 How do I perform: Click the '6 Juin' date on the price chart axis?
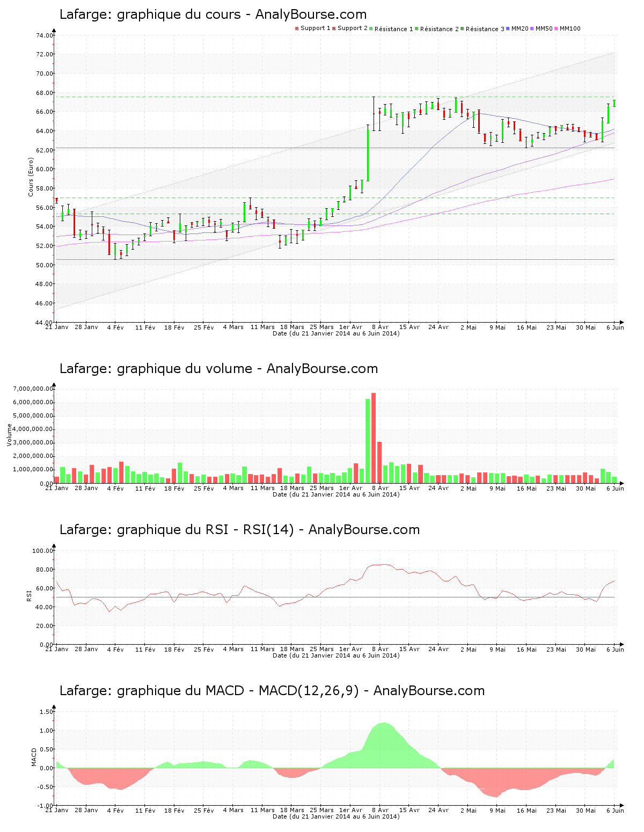tap(615, 327)
